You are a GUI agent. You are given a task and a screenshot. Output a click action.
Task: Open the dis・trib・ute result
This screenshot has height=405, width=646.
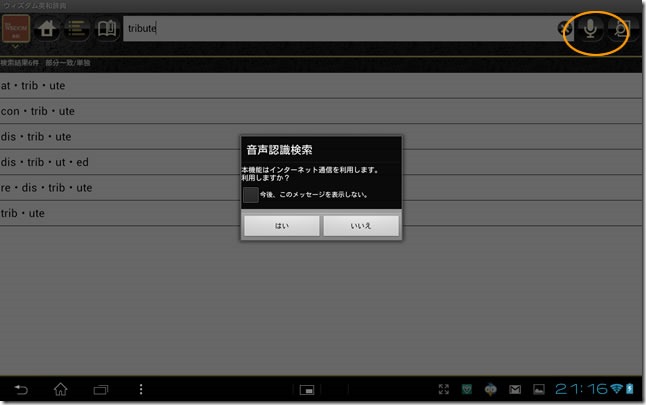(x=321, y=137)
